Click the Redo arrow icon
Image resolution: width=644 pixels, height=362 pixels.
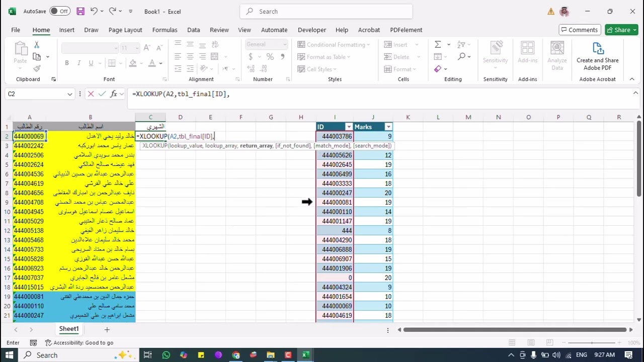click(x=113, y=11)
